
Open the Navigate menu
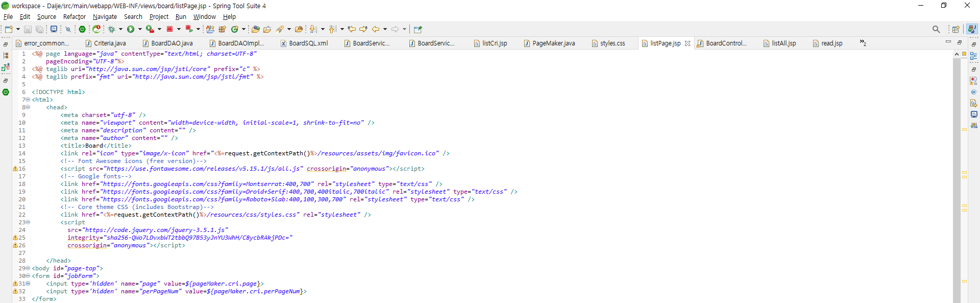pos(105,17)
